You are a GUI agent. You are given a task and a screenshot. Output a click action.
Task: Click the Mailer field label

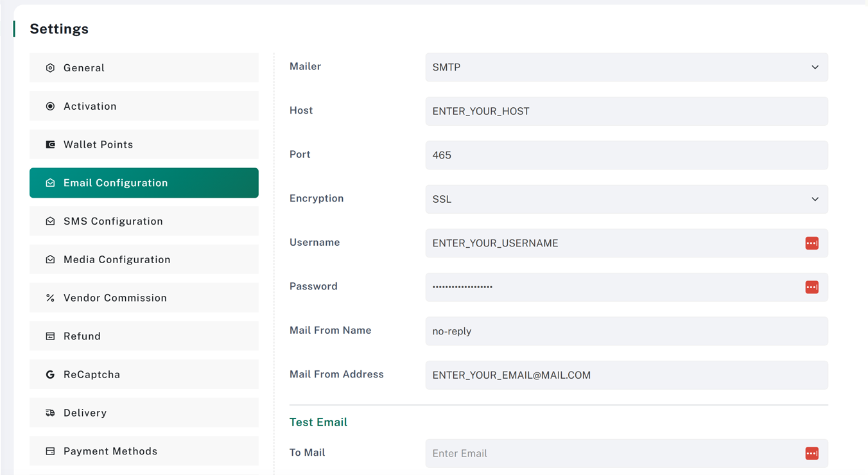click(306, 67)
